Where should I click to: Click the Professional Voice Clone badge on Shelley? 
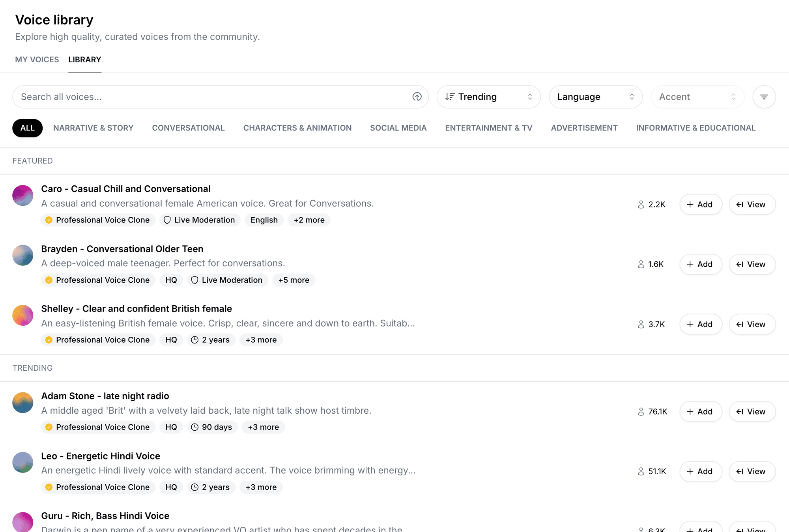pyautogui.click(x=97, y=340)
